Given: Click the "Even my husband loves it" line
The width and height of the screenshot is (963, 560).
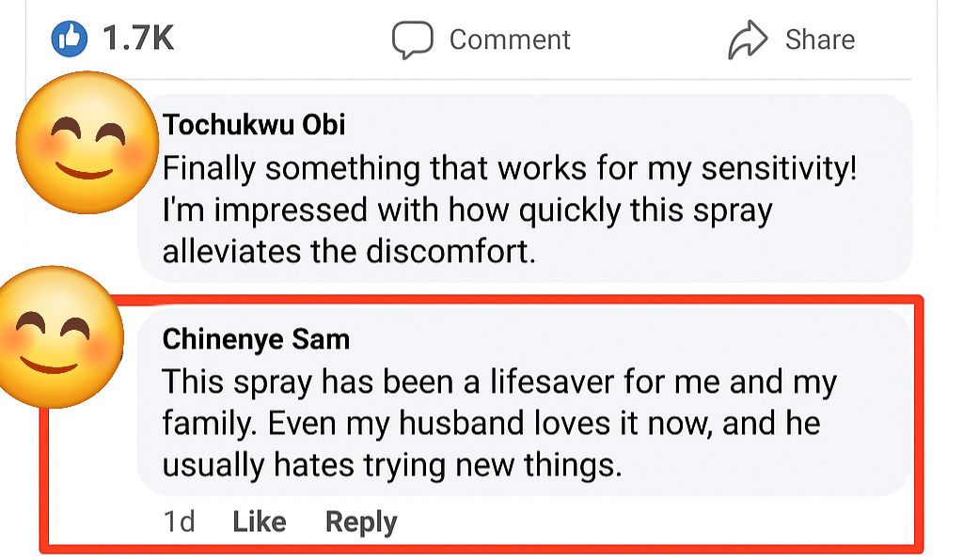Looking at the screenshot, I should click(x=491, y=423).
